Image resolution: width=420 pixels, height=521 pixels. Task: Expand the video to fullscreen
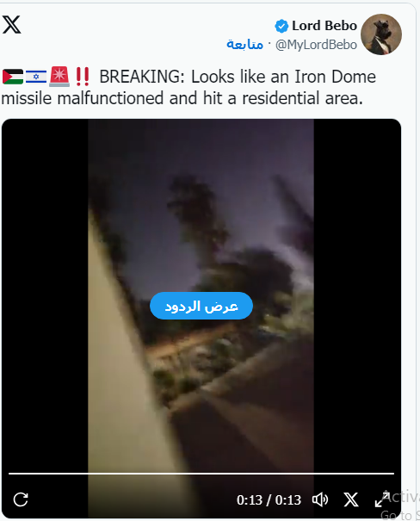(x=382, y=499)
